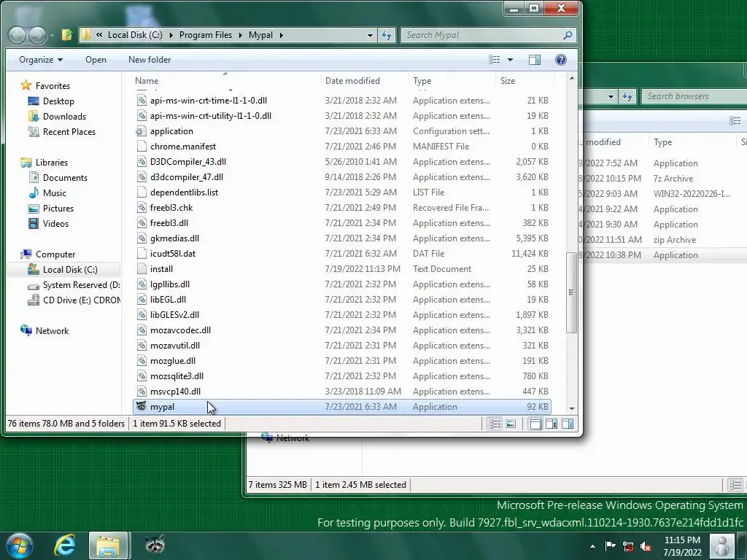
Task: Sort by Size column header
Action: pos(508,80)
